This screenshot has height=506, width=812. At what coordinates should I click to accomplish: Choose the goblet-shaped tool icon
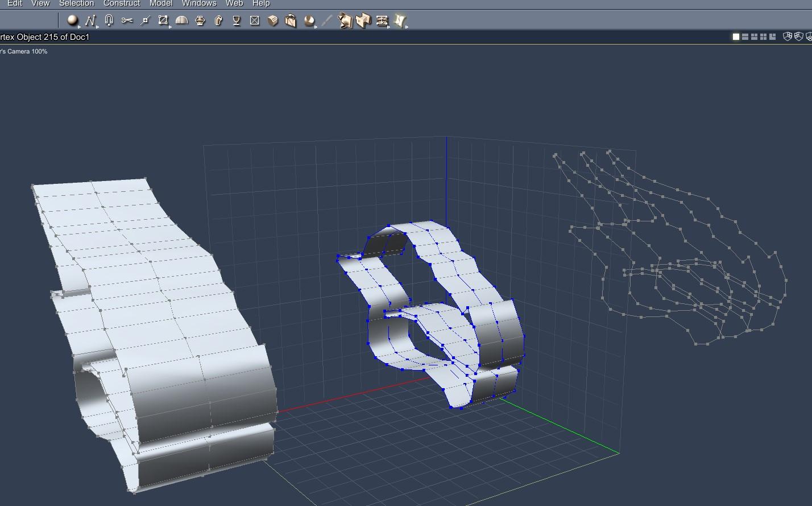[236, 20]
